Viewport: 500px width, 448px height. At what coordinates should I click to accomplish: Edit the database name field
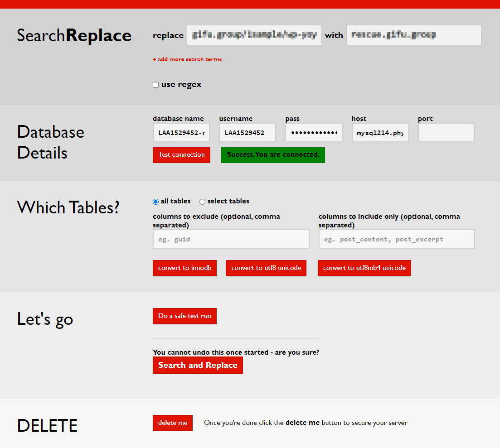pos(181,133)
